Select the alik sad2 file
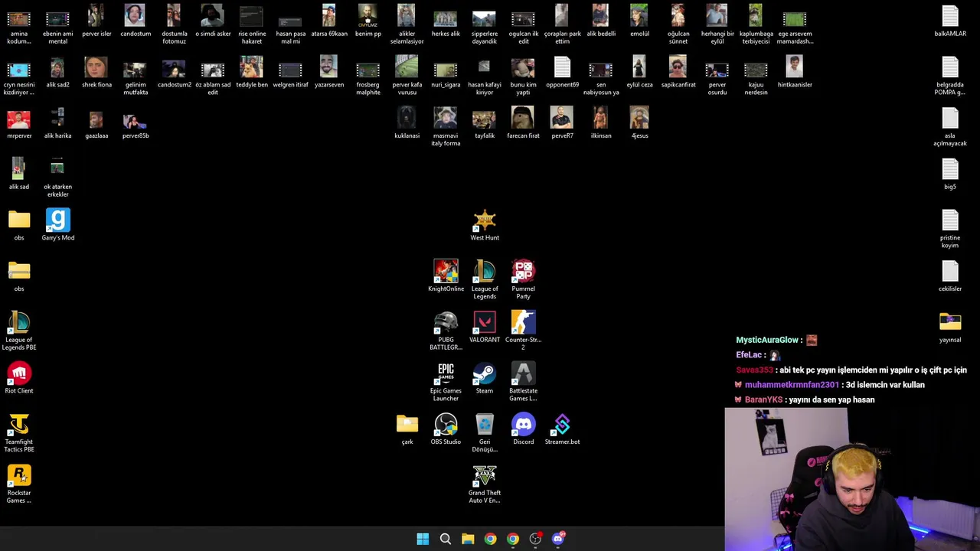Image resolution: width=980 pixels, height=551 pixels. point(58,73)
